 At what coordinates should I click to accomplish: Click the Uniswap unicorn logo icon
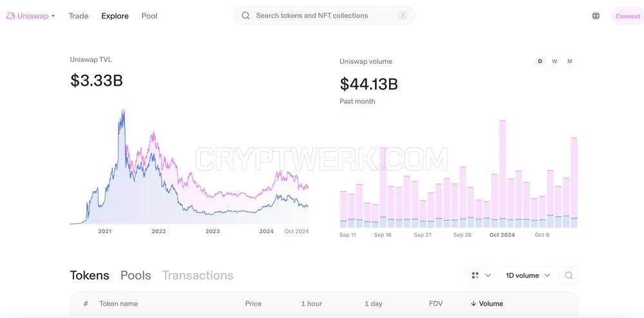pyautogui.click(x=10, y=16)
